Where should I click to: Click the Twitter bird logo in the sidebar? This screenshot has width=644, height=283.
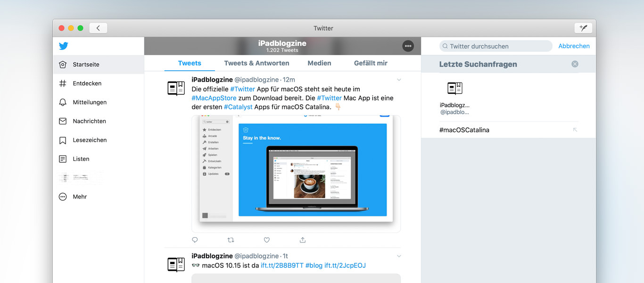click(x=63, y=46)
